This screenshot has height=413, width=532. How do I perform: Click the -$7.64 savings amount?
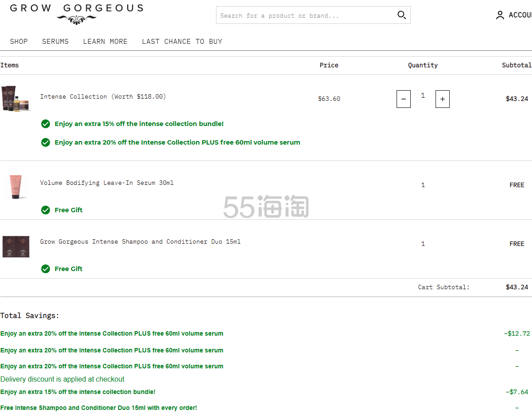(517, 392)
